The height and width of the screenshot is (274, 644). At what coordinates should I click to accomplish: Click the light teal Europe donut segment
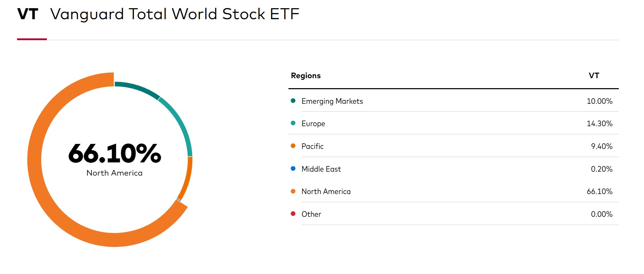click(179, 123)
